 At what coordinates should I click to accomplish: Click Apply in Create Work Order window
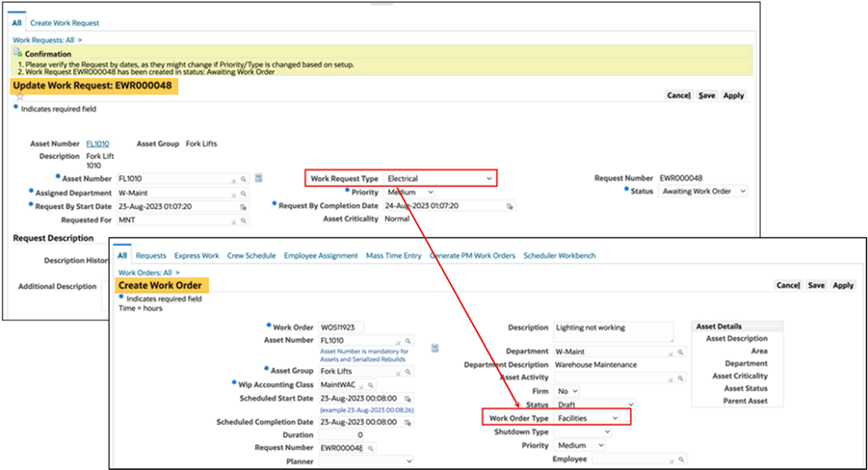click(x=843, y=285)
